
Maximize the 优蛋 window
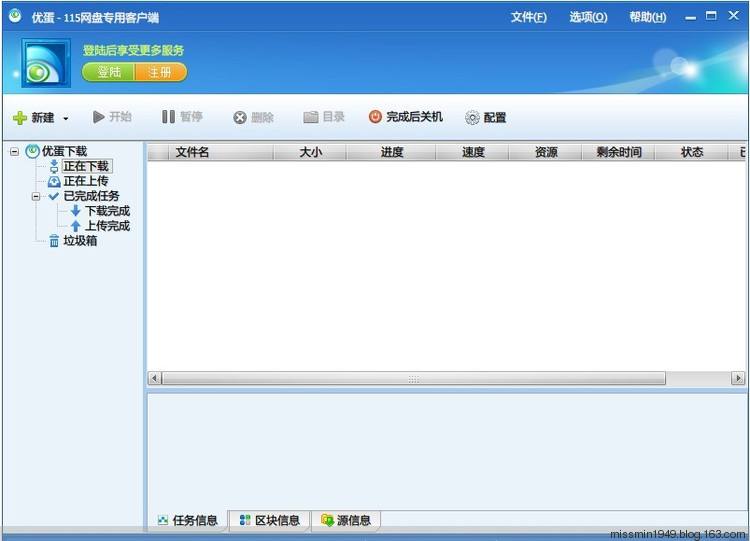711,16
